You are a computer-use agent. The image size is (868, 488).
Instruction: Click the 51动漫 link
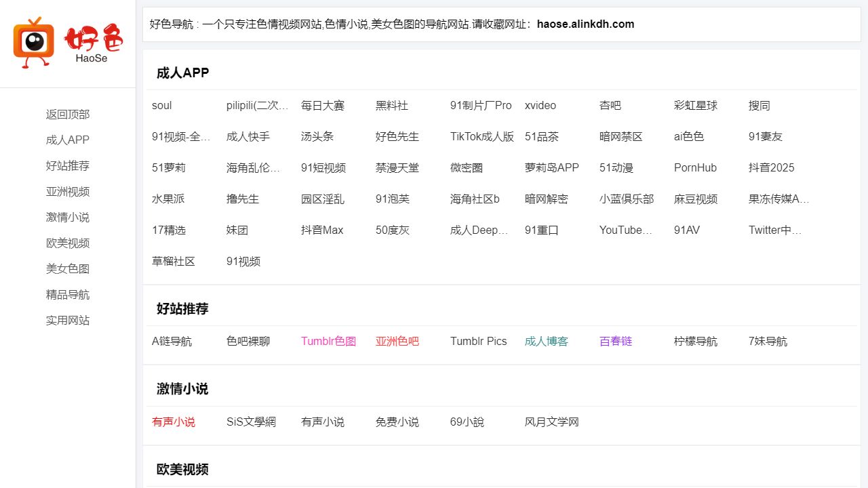(616, 168)
